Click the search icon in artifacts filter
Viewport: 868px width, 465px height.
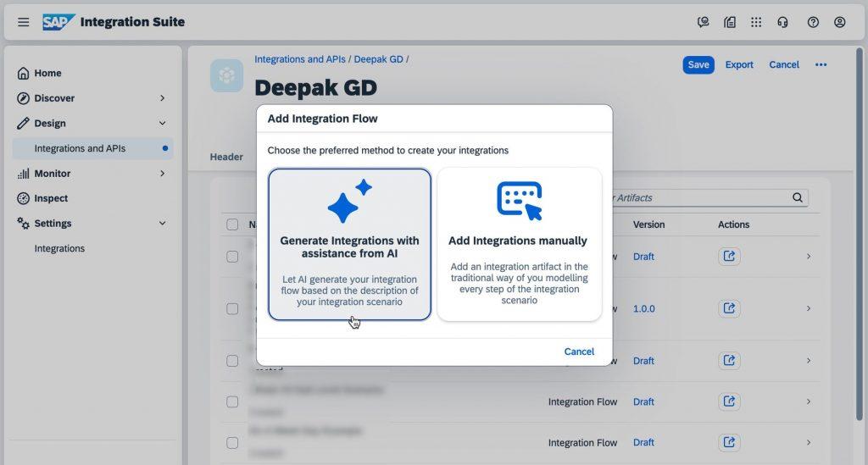click(797, 197)
